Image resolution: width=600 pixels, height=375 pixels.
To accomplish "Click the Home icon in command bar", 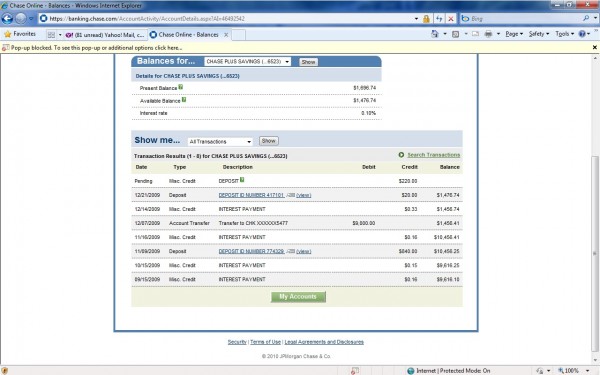I will [435, 34].
